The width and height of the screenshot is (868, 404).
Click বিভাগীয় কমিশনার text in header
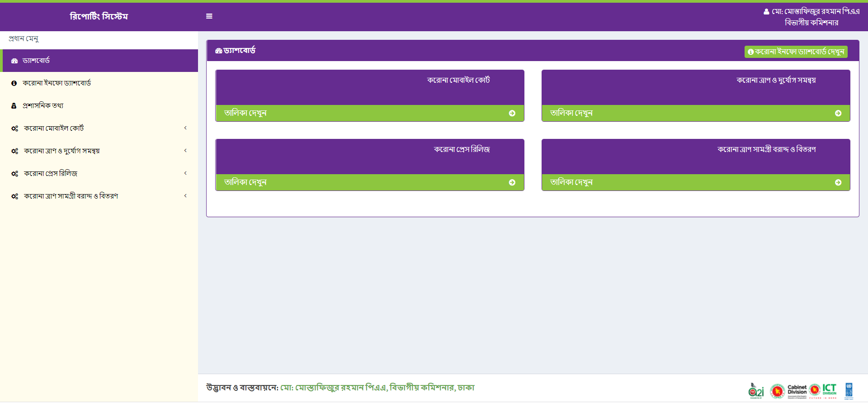point(811,23)
